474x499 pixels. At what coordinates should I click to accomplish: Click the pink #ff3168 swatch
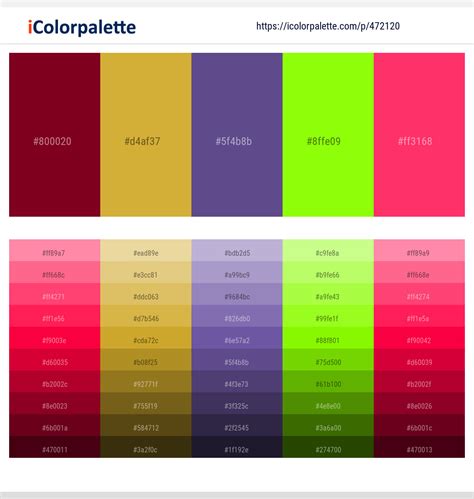point(419,135)
